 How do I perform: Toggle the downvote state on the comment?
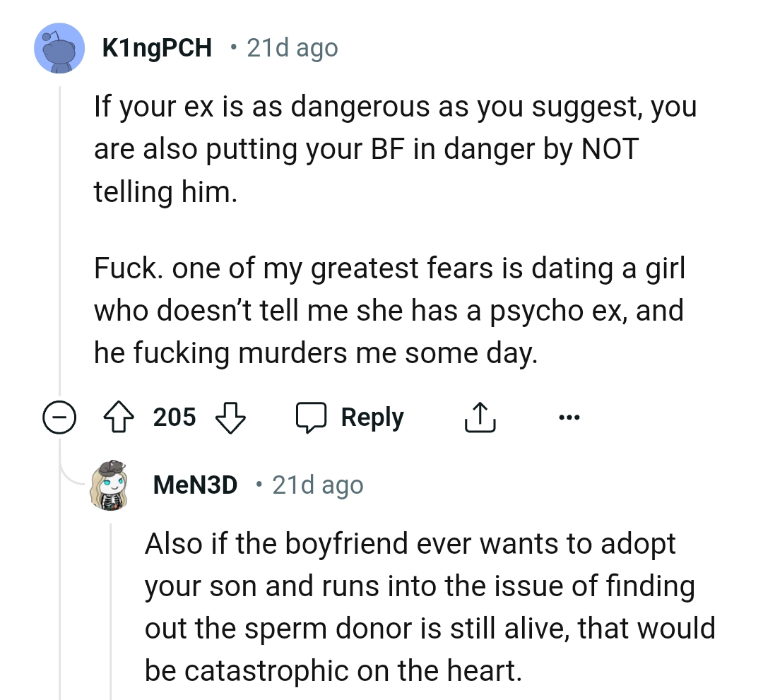click(x=230, y=417)
